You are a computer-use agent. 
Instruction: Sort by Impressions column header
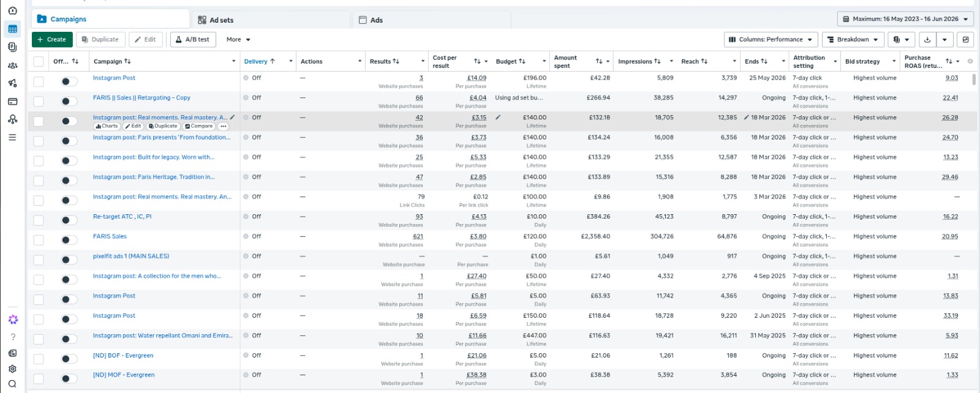click(x=639, y=61)
